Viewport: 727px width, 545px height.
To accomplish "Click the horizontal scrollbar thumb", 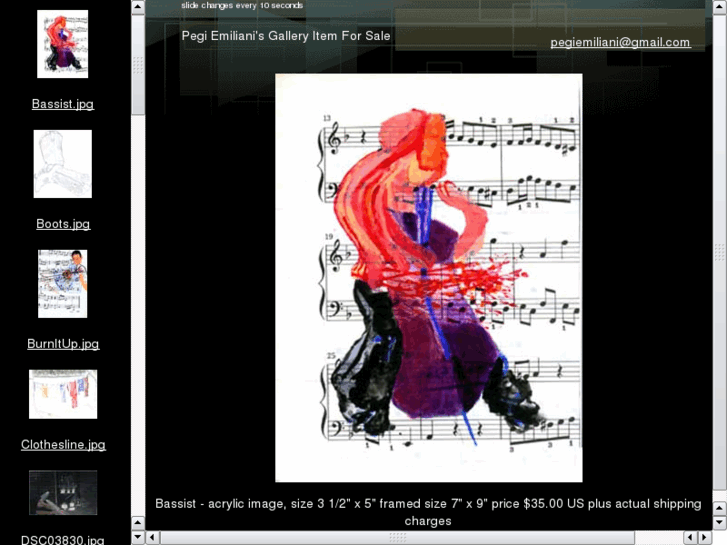I will [397, 538].
